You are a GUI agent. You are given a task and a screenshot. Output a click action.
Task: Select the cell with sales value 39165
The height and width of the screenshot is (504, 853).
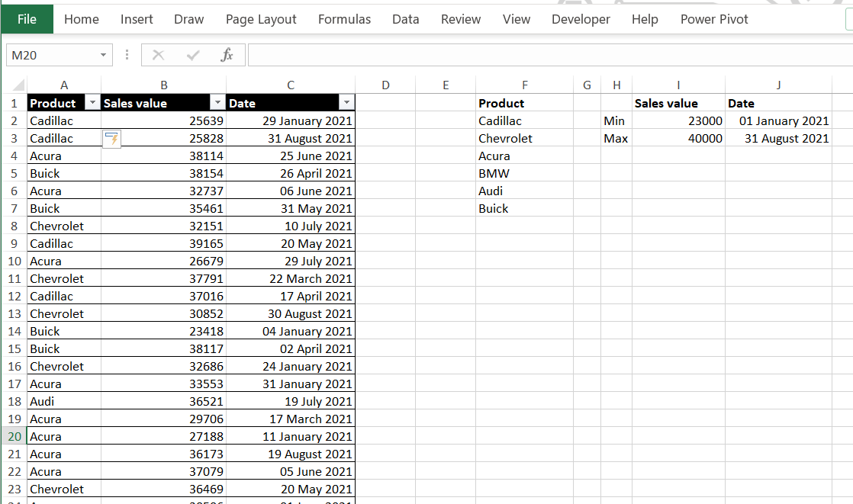tap(163, 243)
